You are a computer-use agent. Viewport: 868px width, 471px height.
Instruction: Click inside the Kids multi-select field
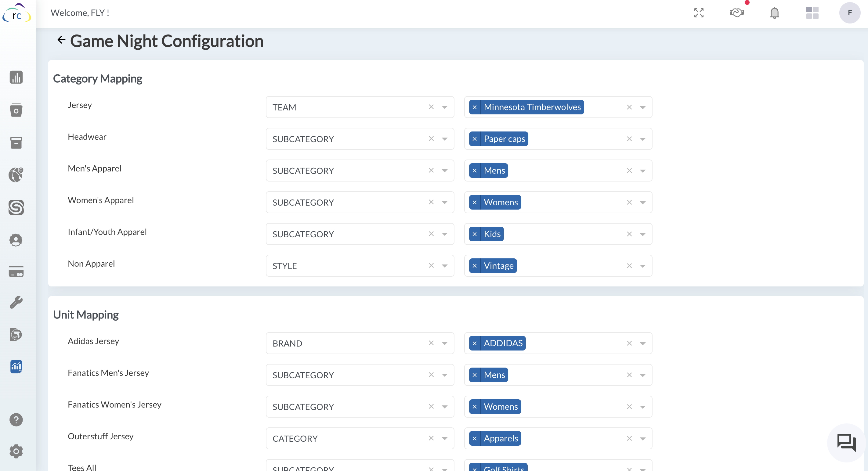[x=558, y=234]
